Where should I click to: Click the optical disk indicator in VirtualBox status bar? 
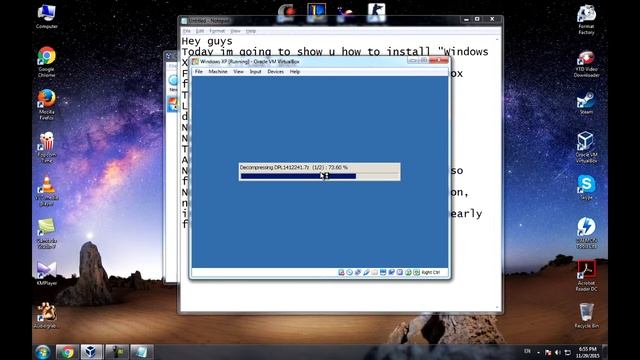(349, 272)
